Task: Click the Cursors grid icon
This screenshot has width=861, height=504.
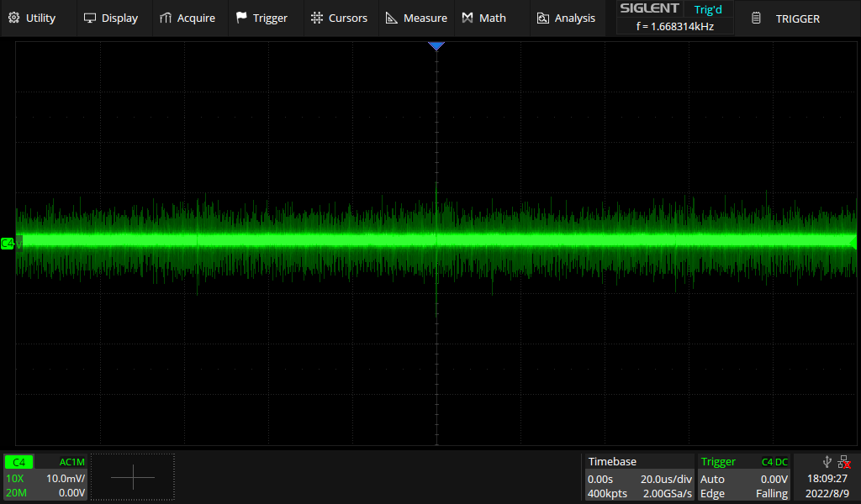Action: tap(317, 18)
